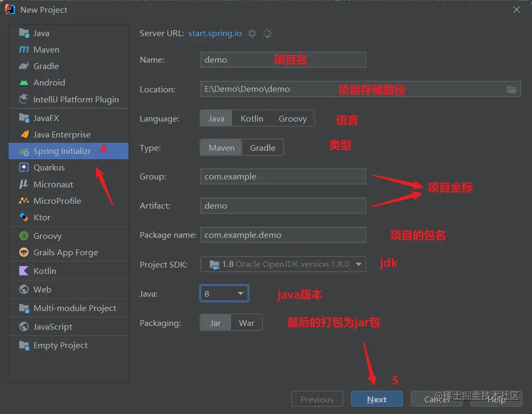Viewport: 532px width, 414px height.
Task: Select Jar packaging
Action: click(216, 323)
